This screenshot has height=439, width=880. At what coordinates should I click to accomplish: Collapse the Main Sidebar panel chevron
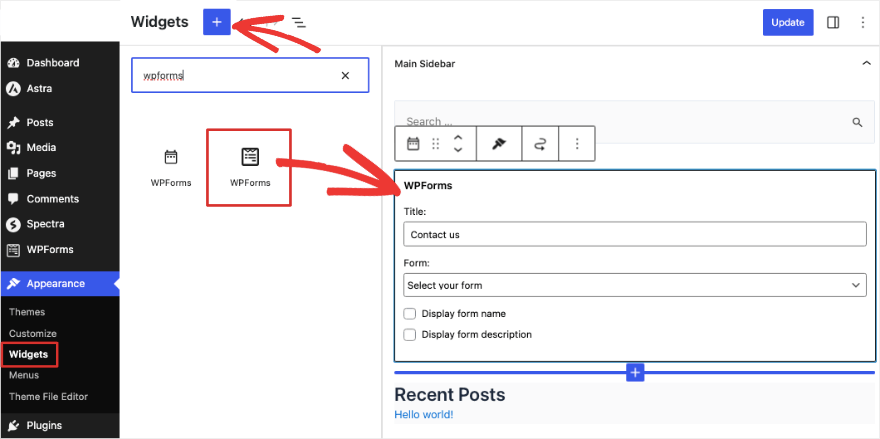point(866,63)
